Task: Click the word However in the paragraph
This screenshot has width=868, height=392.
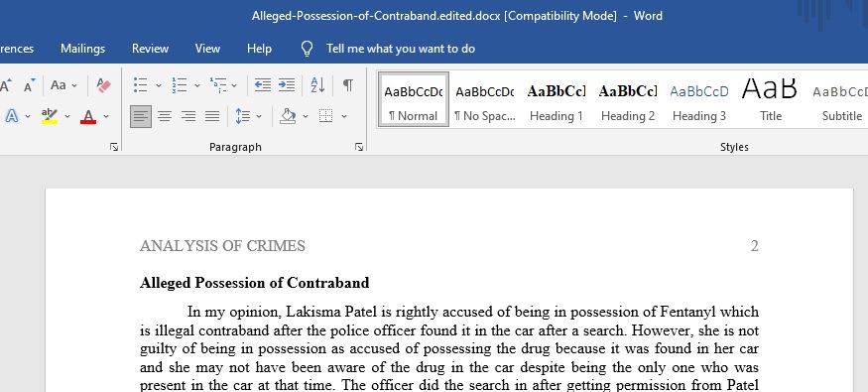Action: point(661,330)
